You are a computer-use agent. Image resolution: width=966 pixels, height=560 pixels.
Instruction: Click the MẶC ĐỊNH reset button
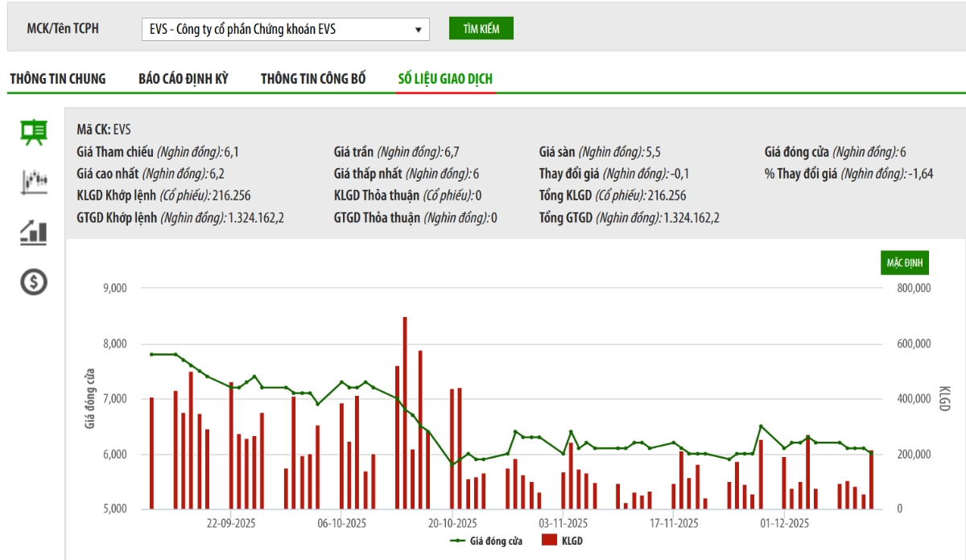coord(904,263)
